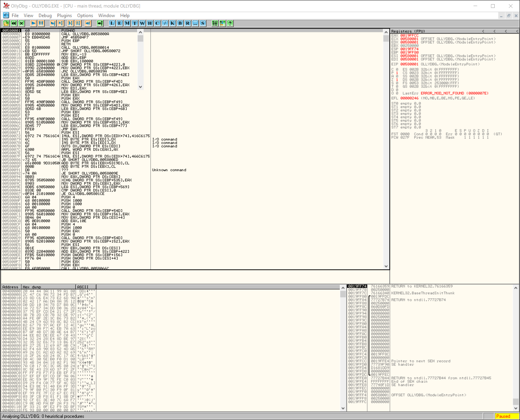Pause execution with the pause icon

point(41,23)
